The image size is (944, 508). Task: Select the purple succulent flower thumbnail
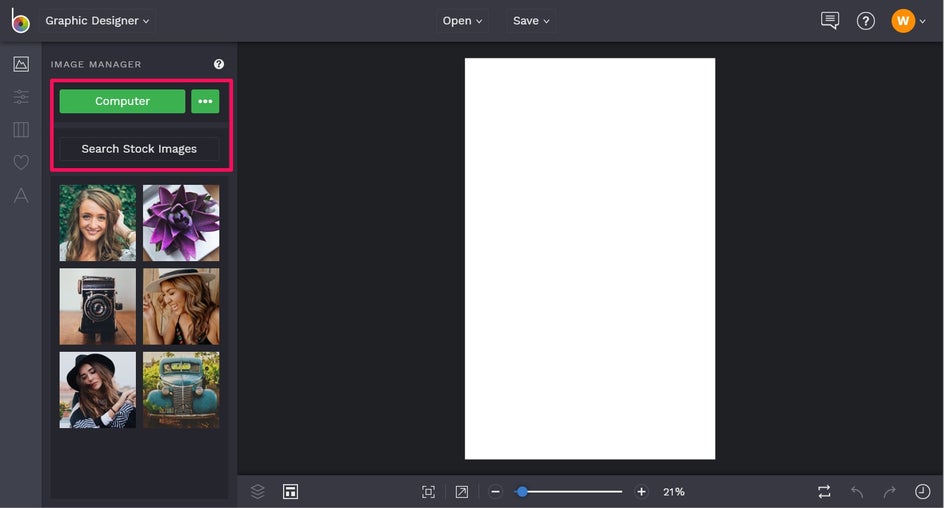pos(181,223)
